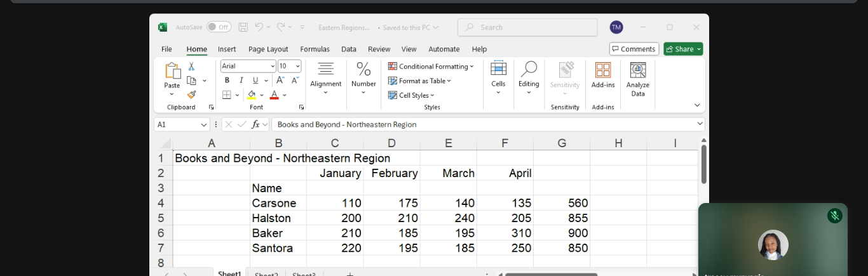Click the Cut scissors icon
The image size is (868, 276).
[x=191, y=67]
